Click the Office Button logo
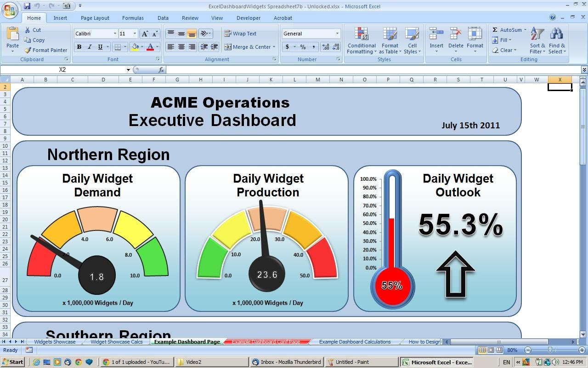This screenshot has width=588, height=368. [x=10, y=9]
